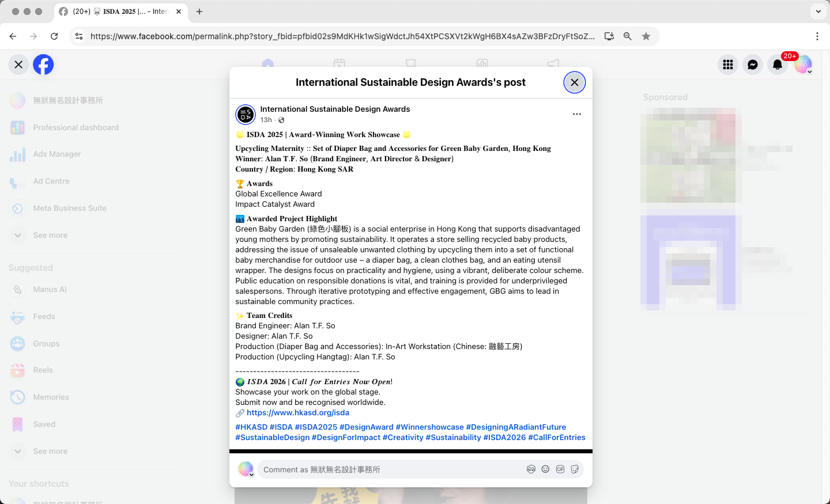830x504 pixels.
Task: View site information icon in address bar
Action: (79, 36)
